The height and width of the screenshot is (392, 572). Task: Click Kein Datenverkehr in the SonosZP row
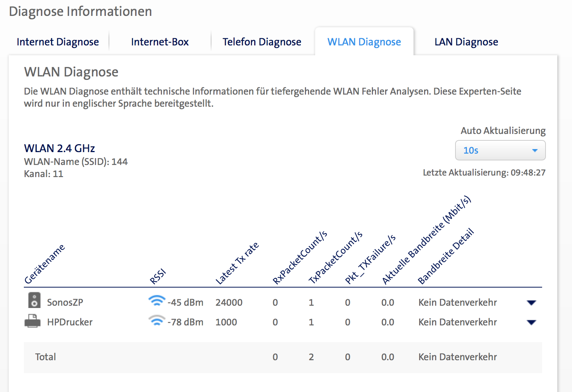(x=457, y=302)
